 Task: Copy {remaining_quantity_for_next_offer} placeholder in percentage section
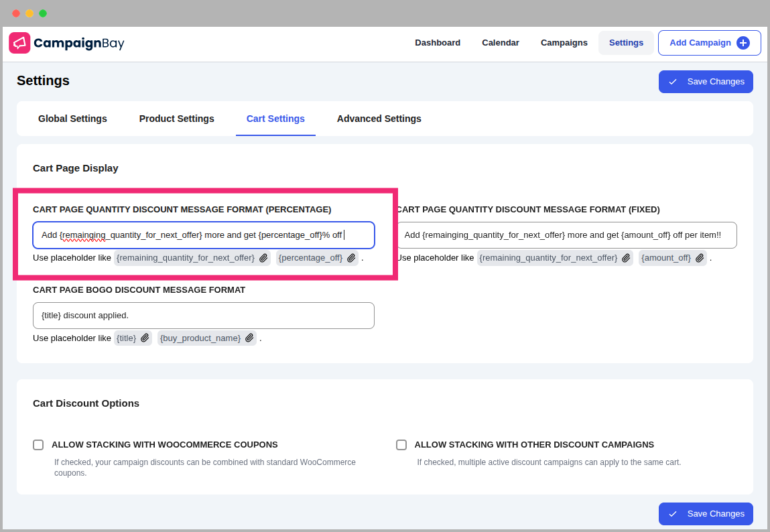click(263, 258)
